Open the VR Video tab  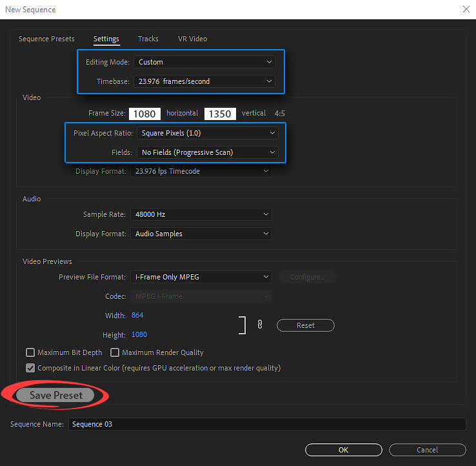tap(192, 39)
